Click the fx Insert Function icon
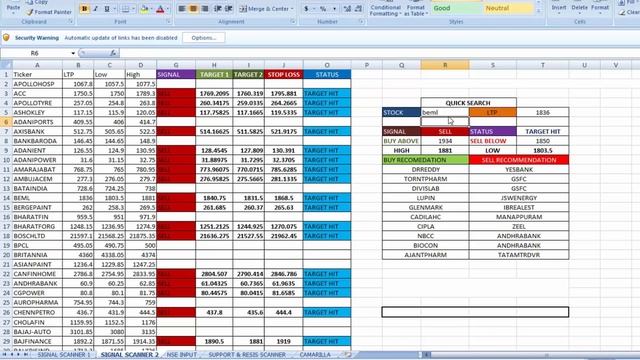The image size is (640, 360). pos(113,53)
